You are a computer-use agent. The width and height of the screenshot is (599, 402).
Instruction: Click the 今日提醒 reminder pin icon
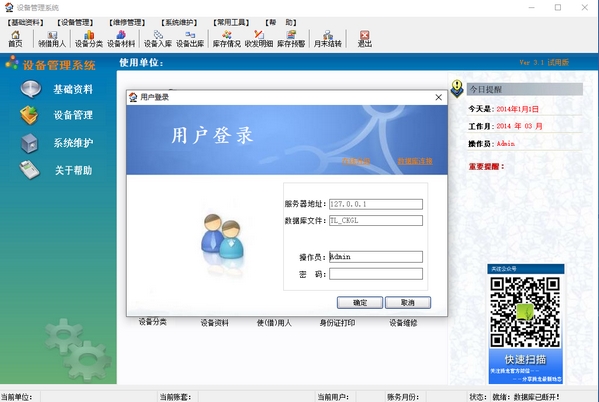pos(457,88)
